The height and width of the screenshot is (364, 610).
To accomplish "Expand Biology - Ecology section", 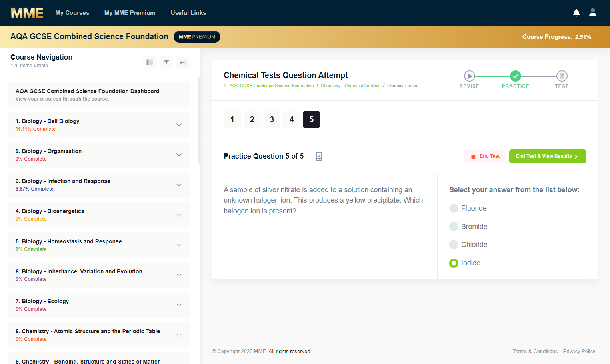I will pyautogui.click(x=179, y=305).
